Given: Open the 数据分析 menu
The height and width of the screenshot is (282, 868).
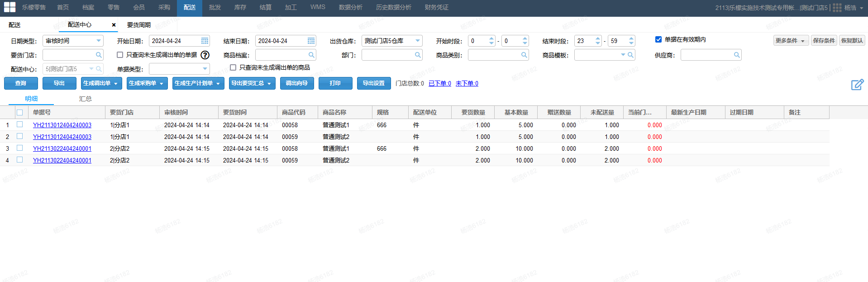Looking at the screenshot, I should pos(350,7).
